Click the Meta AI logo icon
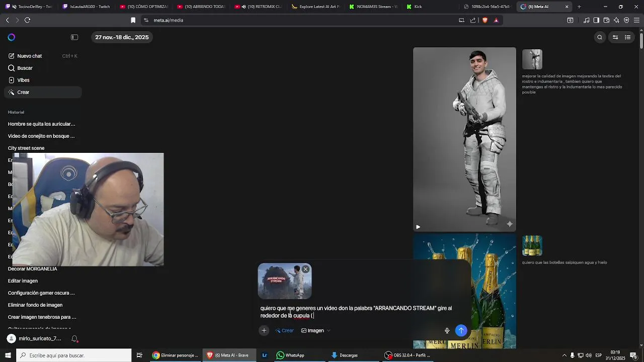This screenshot has height=362, width=644. click(12, 37)
